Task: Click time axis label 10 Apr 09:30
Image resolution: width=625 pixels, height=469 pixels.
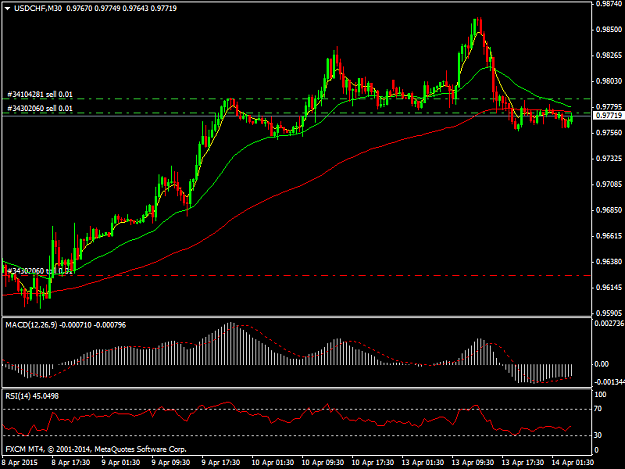Action: (323, 463)
